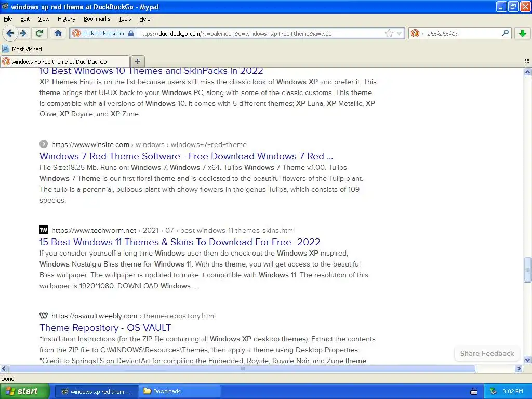Click the on-screen keyboard tray icon
532x399 pixels.
point(474,392)
